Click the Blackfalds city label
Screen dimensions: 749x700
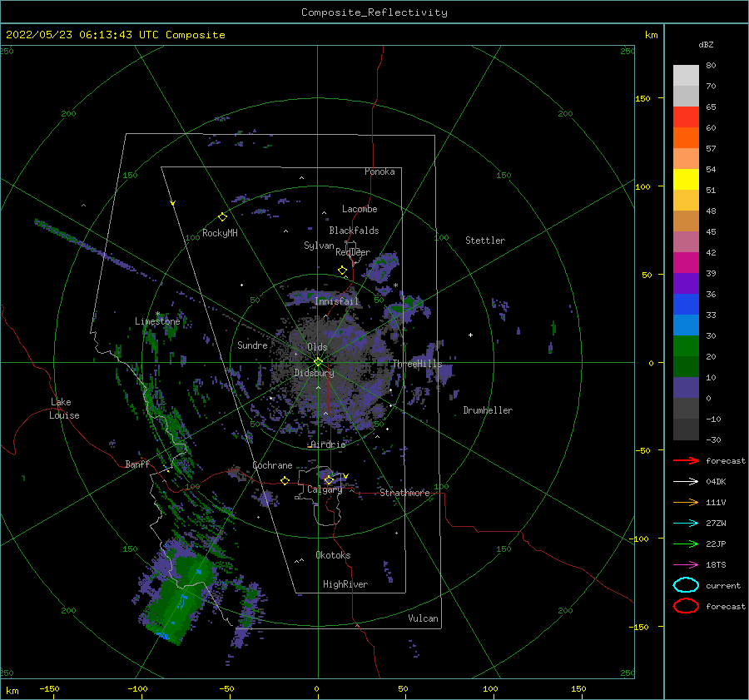point(354,231)
